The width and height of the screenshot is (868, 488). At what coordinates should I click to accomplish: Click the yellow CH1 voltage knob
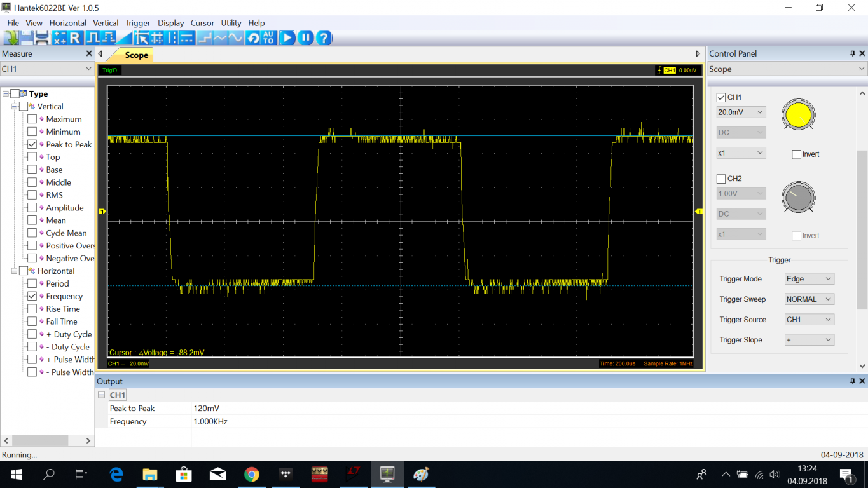coord(799,115)
